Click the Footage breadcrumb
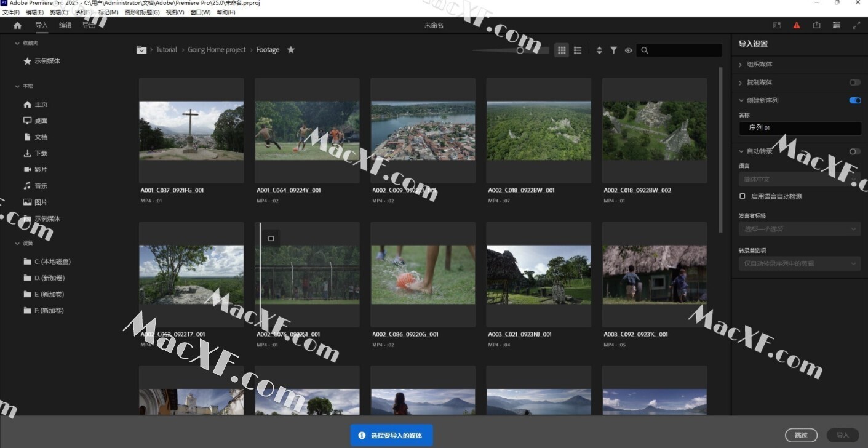The width and height of the screenshot is (868, 448). pyautogui.click(x=268, y=50)
